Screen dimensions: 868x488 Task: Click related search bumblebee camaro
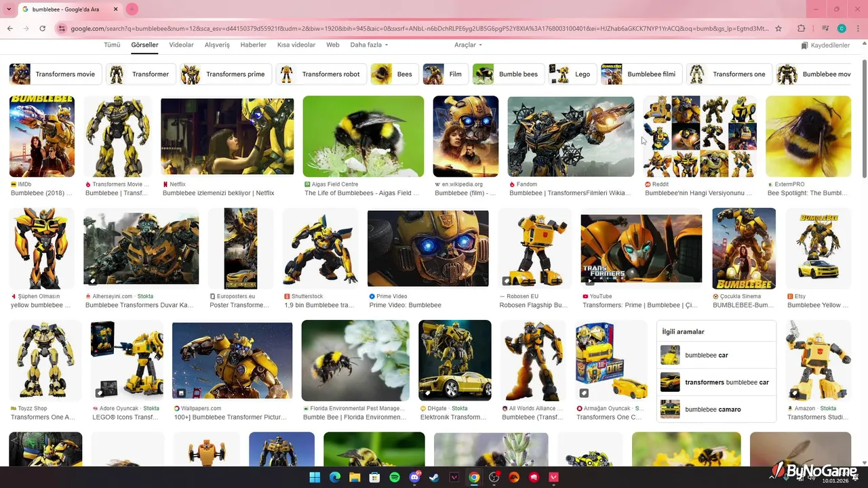pos(717,409)
